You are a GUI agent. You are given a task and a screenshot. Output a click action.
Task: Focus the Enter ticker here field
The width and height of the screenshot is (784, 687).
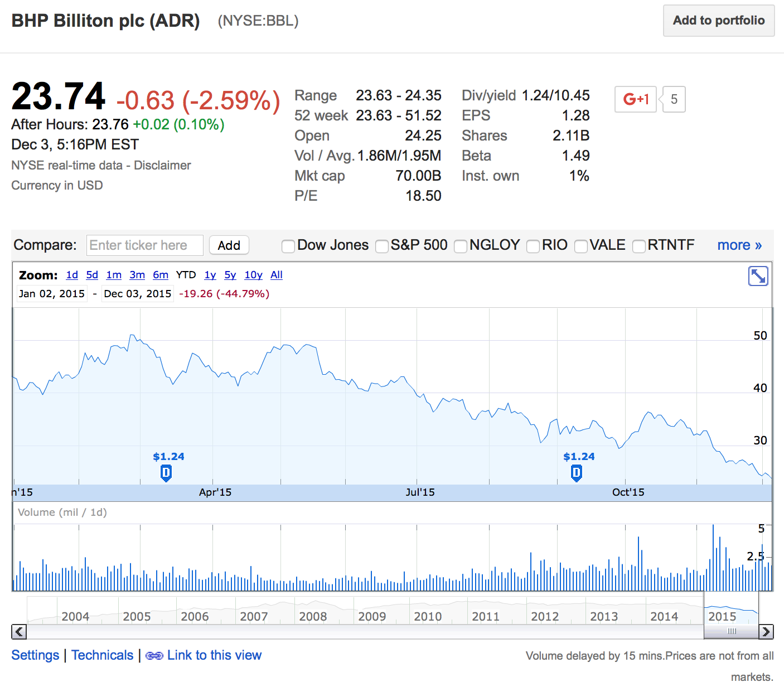(x=145, y=245)
